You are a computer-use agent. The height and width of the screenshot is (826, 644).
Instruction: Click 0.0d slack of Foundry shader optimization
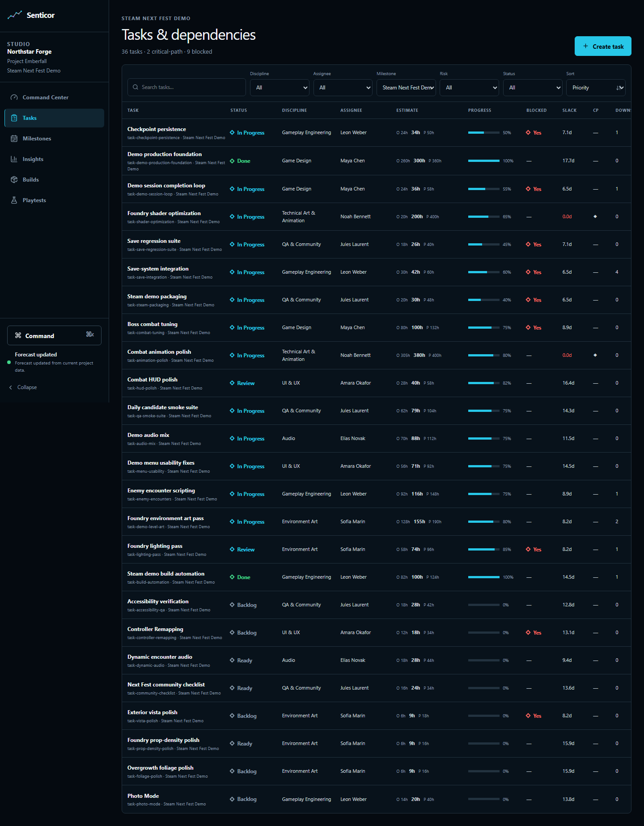pos(567,216)
